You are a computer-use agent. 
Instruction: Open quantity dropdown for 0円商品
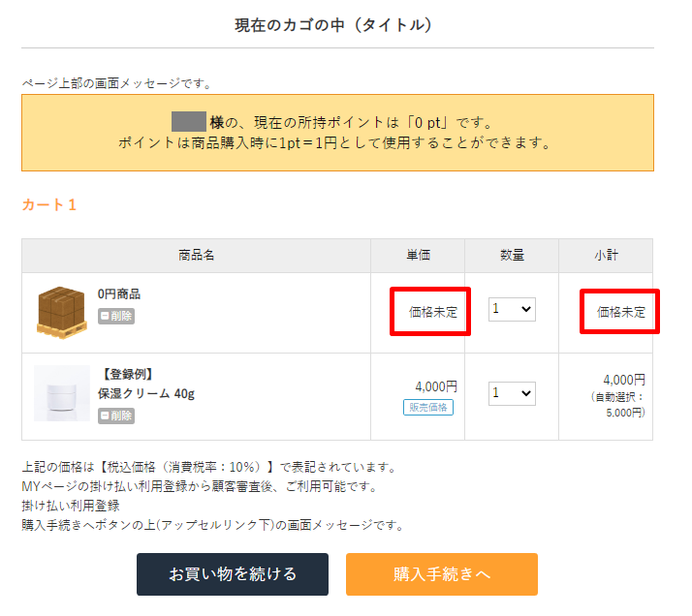tap(512, 309)
